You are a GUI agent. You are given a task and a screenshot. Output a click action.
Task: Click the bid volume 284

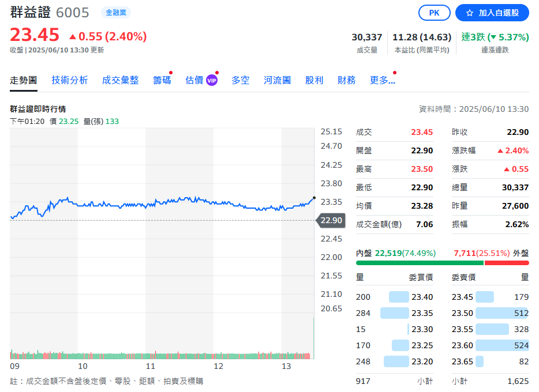click(363, 313)
